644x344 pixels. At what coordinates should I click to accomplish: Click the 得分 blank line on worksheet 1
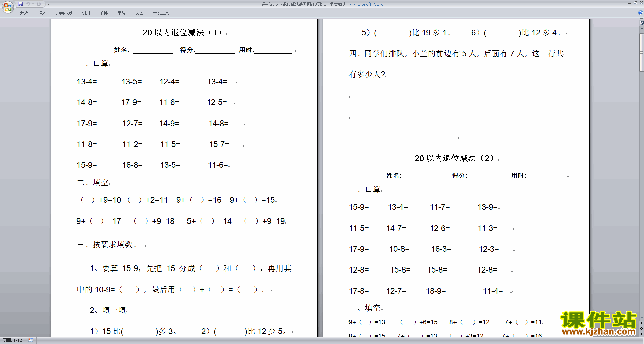[215, 51]
